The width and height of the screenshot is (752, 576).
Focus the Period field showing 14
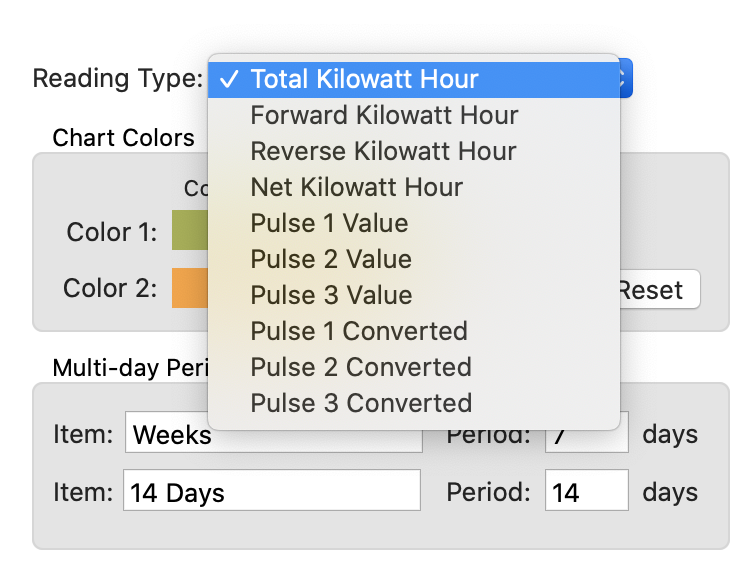coord(586,491)
